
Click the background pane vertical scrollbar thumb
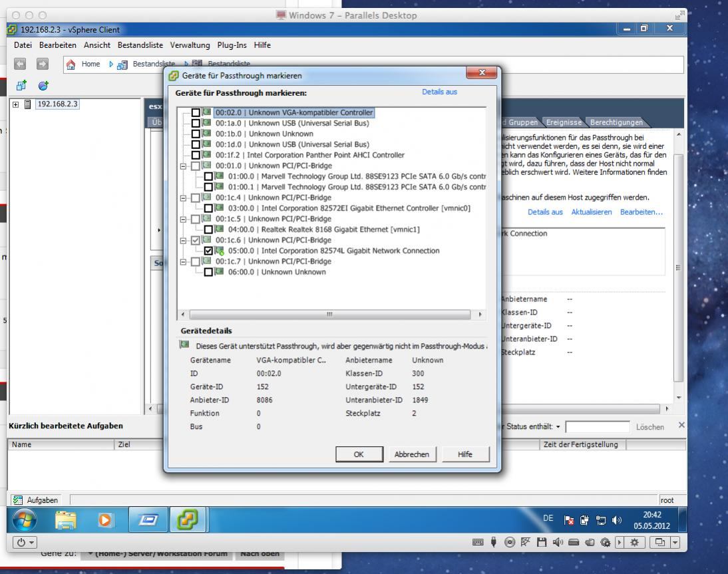click(678, 268)
